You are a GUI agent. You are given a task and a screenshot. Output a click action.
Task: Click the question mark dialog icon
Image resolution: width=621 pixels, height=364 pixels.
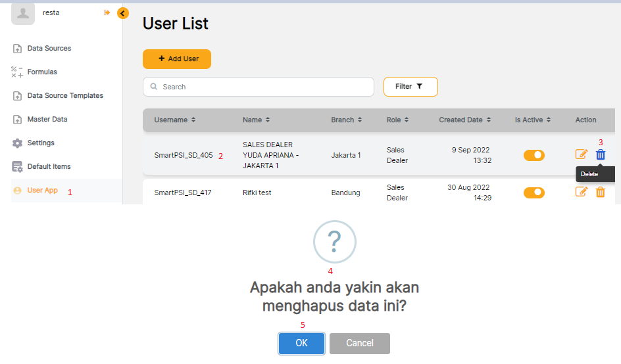click(334, 242)
